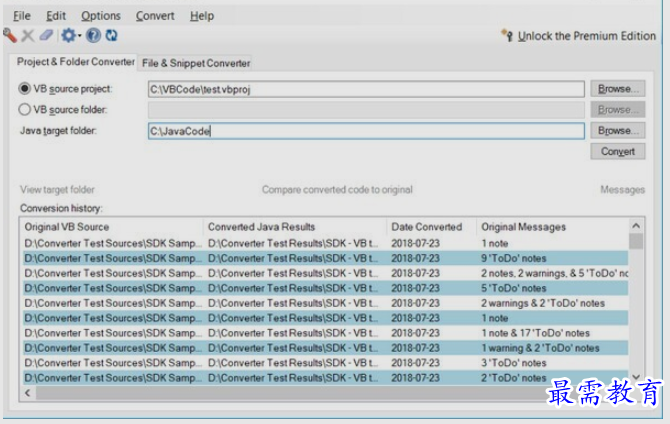This screenshot has height=424, width=670.
Task: Click the blue help question mark icon
Action: 93,35
